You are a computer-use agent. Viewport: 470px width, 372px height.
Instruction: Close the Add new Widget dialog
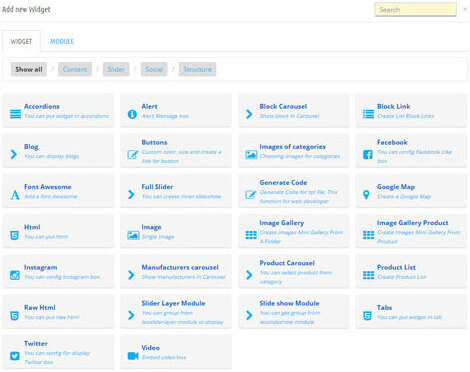[x=465, y=9]
